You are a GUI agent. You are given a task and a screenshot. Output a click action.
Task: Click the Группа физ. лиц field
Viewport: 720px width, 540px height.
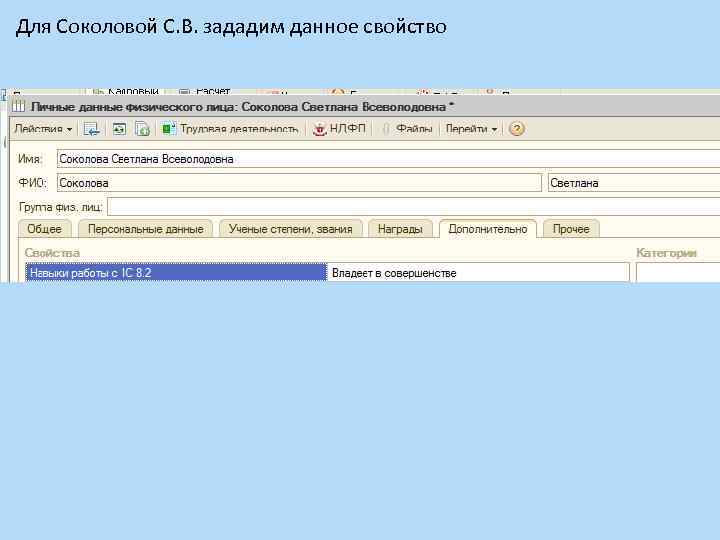point(414,207)
